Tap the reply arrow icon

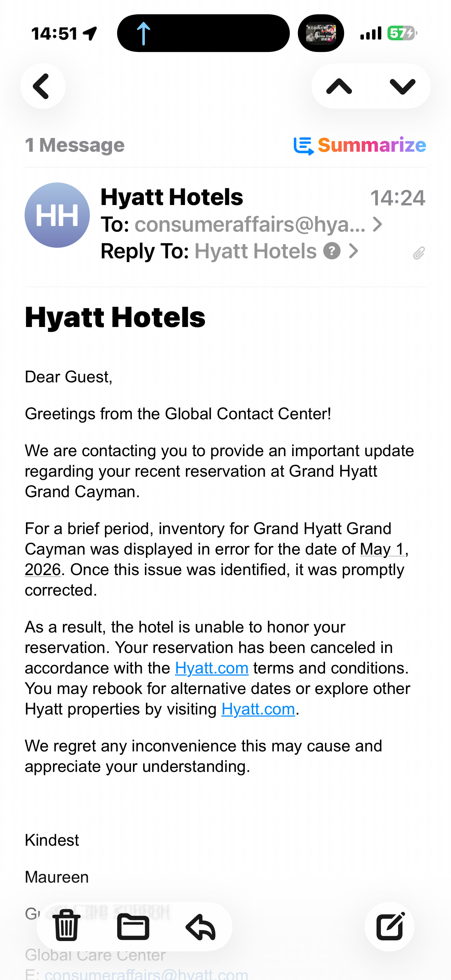pos(201,926)
